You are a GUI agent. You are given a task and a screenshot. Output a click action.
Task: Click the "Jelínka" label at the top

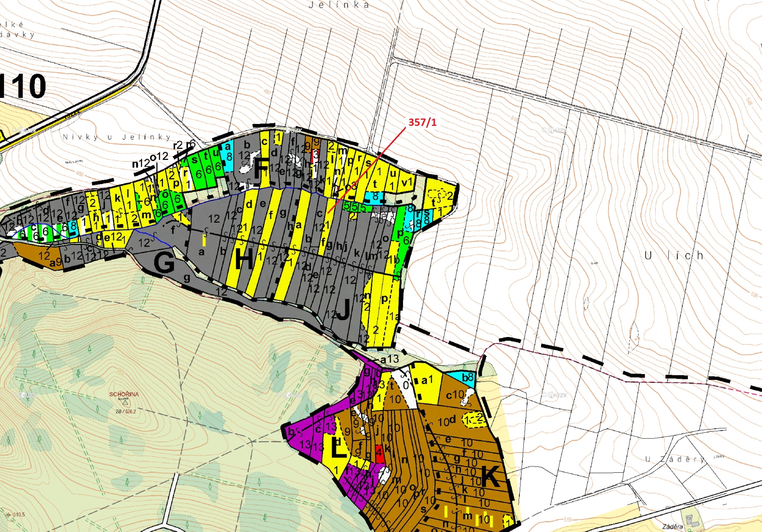339,5
